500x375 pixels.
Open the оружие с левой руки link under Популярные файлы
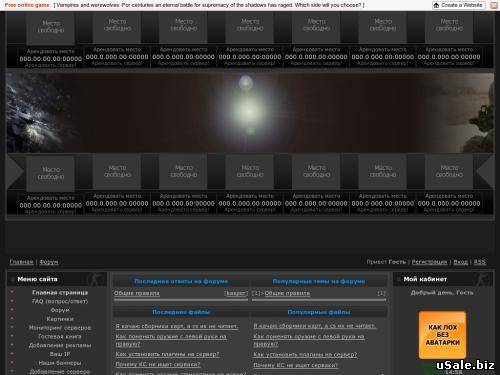[x=309, y=340]
